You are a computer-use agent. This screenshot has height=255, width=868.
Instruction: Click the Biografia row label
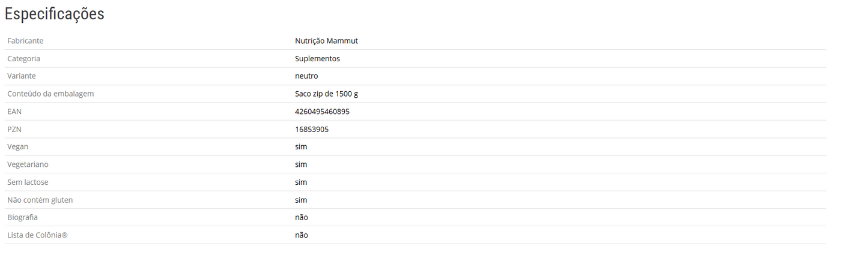[22, 217]
